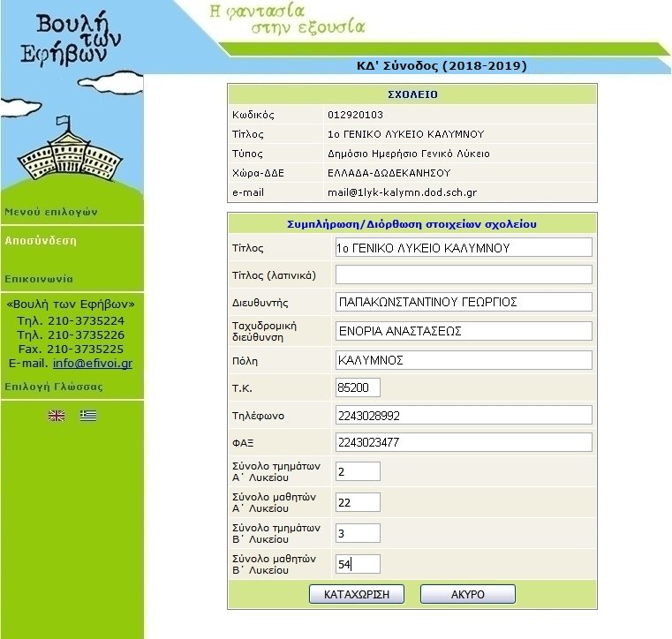The image size is (672, 639).
Task: Focus the Ταχυδρομική διεύθυνση field
Action: pyautogui.click(x=464, y=331)
